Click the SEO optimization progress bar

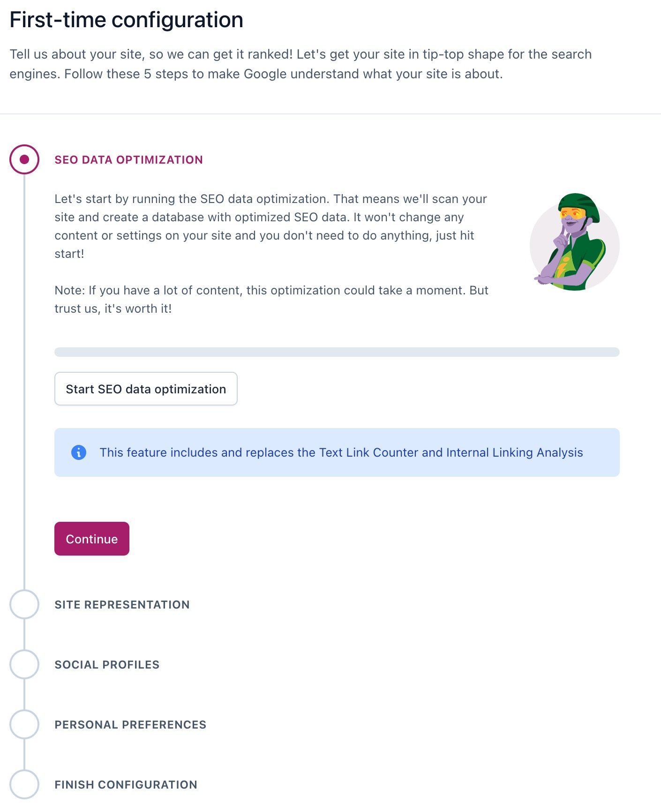337,352
